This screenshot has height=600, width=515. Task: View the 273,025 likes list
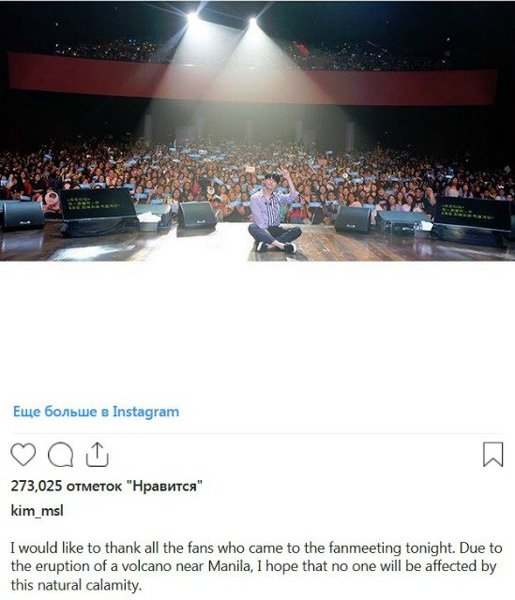(x=106, y=486)
